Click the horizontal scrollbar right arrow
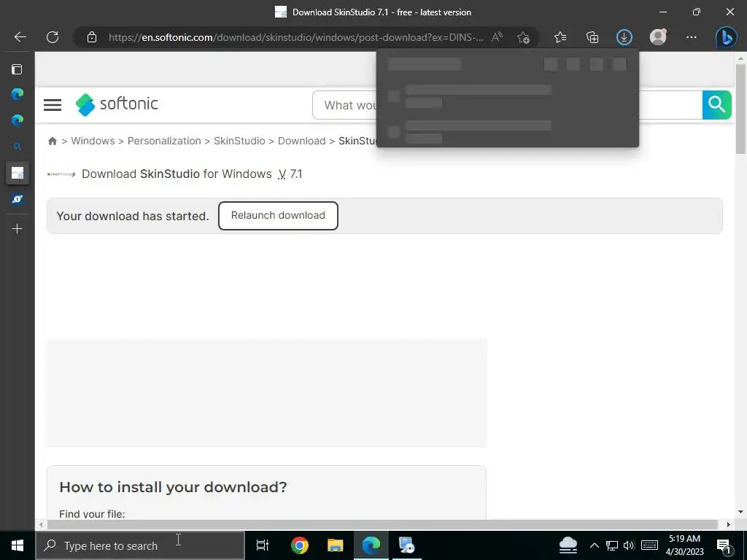 point(729,525)
